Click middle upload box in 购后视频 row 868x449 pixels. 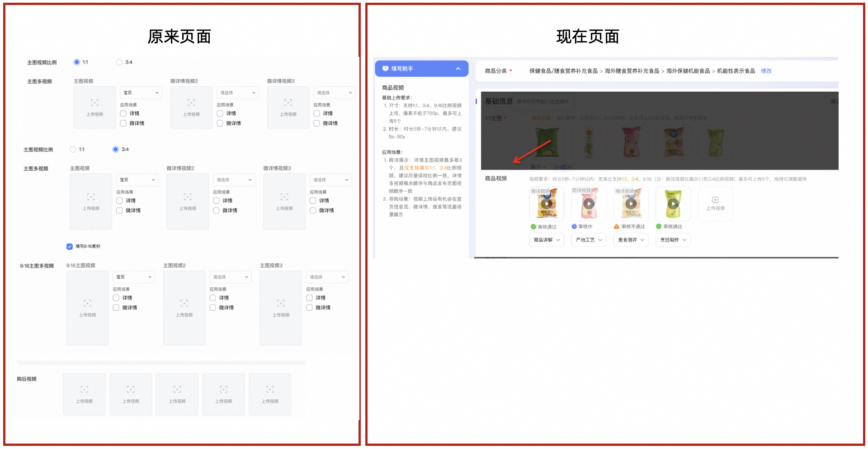pos(177,394)
